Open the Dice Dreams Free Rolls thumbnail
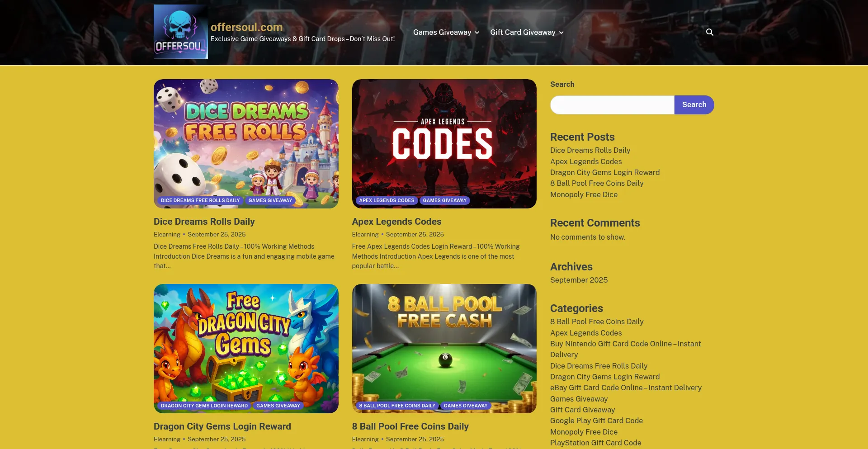This screenshot has height=449, width=868. coord(246,144)
